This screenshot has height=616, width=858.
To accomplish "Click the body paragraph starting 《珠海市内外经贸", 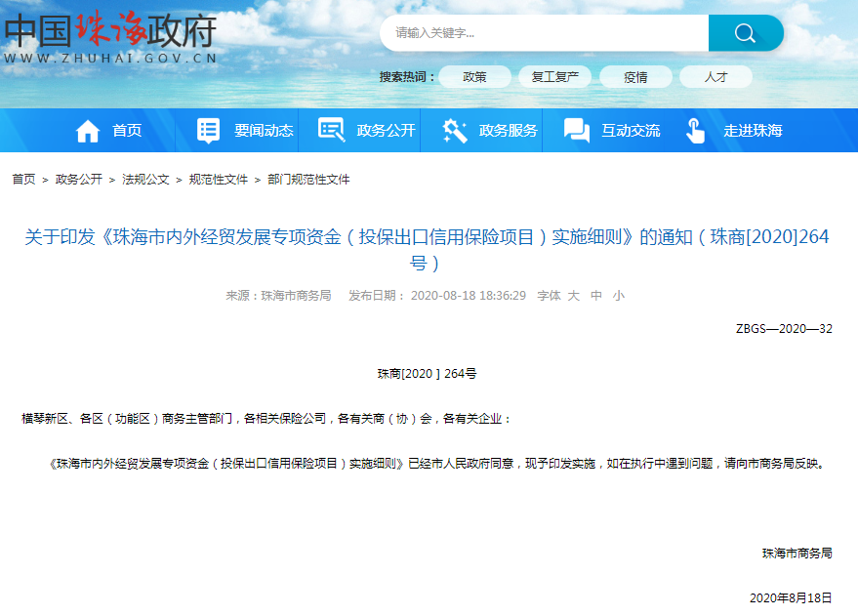I will tap(436, 464).
